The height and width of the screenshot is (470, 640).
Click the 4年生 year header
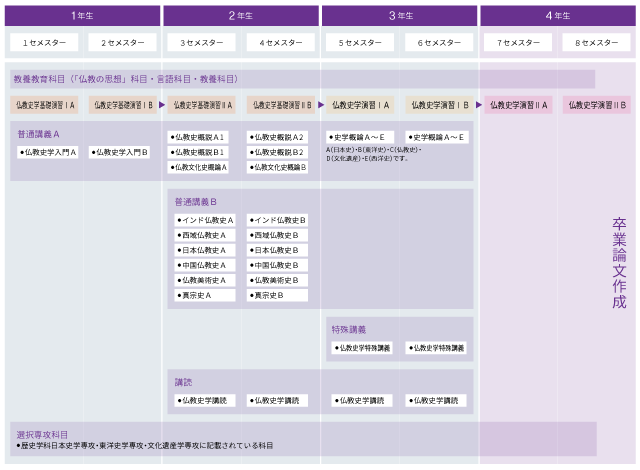(558, 16)
